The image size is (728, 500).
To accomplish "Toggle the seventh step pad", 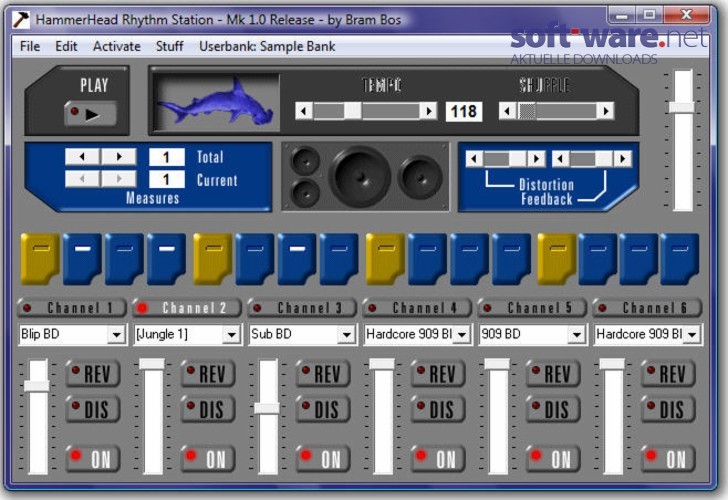I will tap(297, 259).
